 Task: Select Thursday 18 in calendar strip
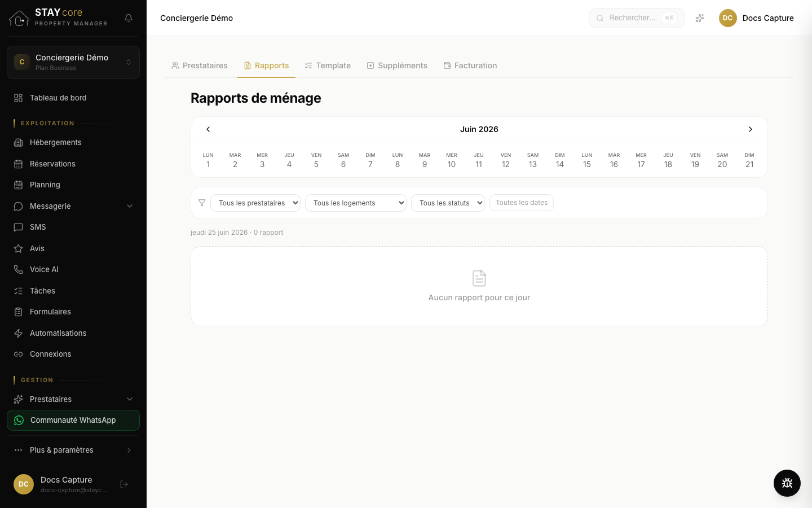(x=668, y=160)
